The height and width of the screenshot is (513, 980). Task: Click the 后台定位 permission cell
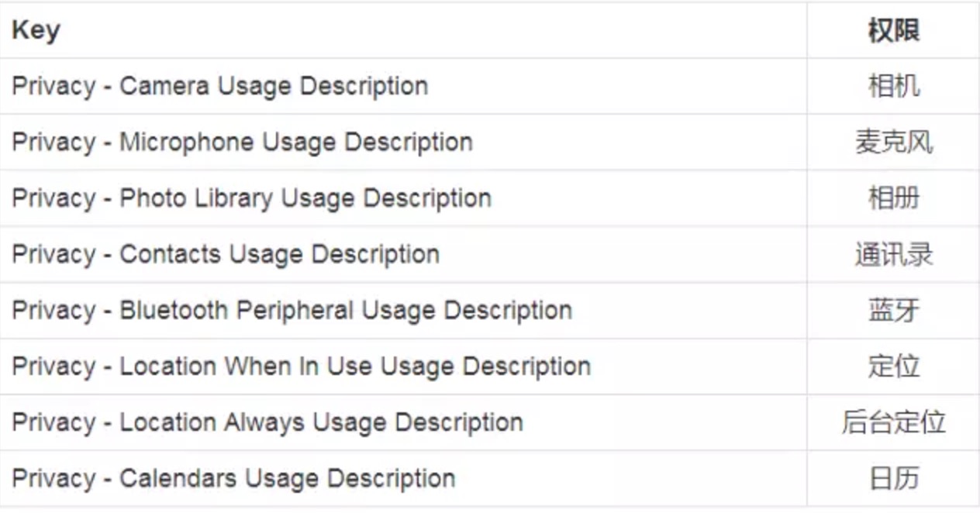[893, 422]
